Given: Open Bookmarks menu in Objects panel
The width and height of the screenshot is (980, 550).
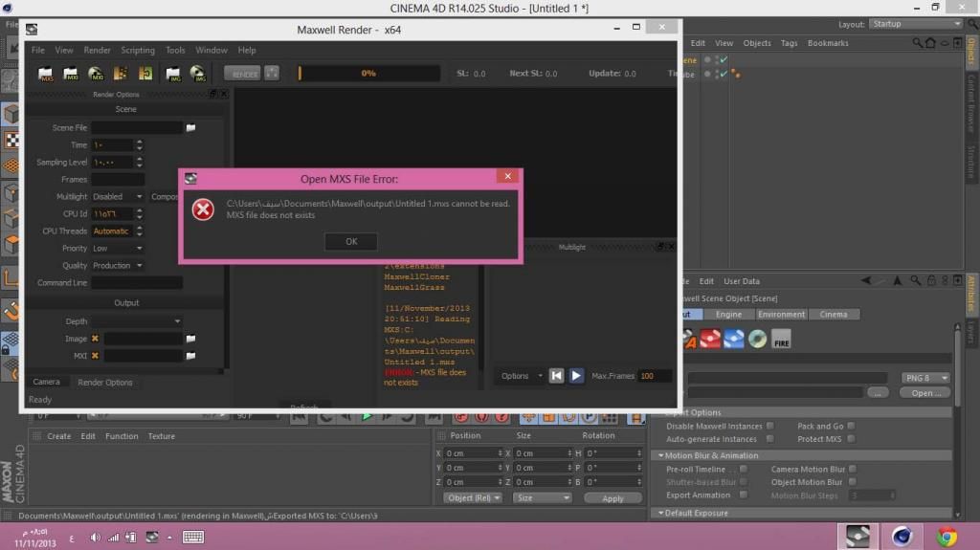Looking at the screenshot, I should [x=828, y=43].
